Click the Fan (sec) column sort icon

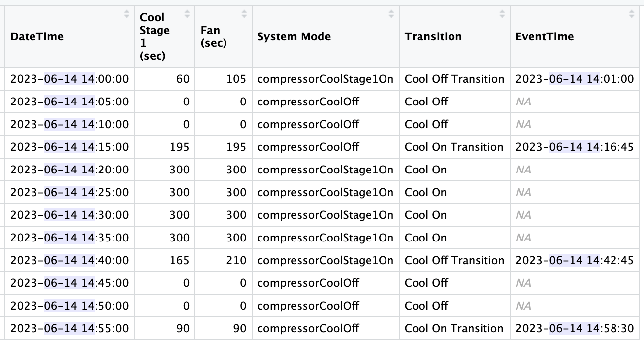(244, 14)
